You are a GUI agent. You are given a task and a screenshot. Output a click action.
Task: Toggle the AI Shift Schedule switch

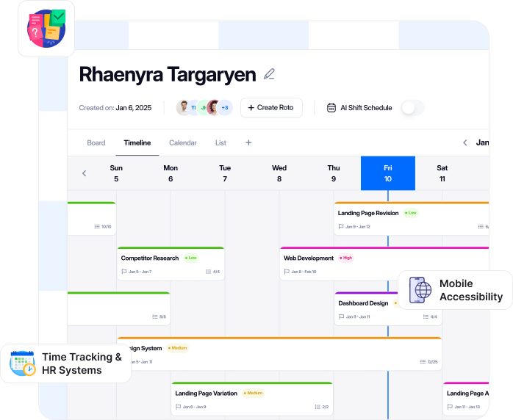click(412, 107)
